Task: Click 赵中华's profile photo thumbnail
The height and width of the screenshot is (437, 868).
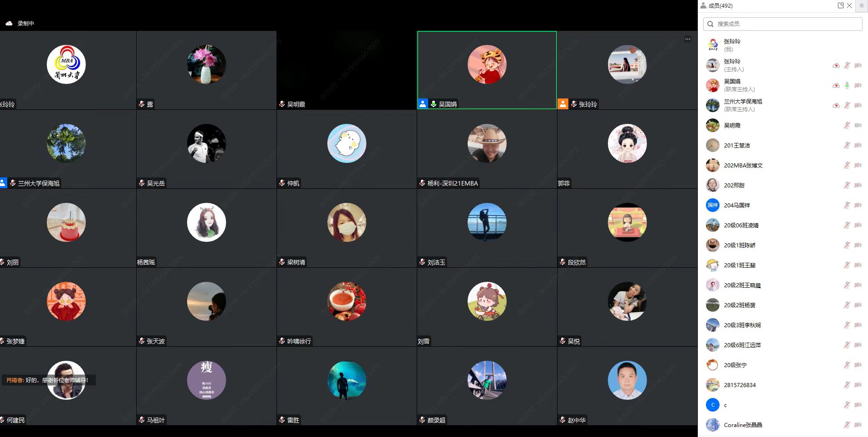Action: (627, 380)
